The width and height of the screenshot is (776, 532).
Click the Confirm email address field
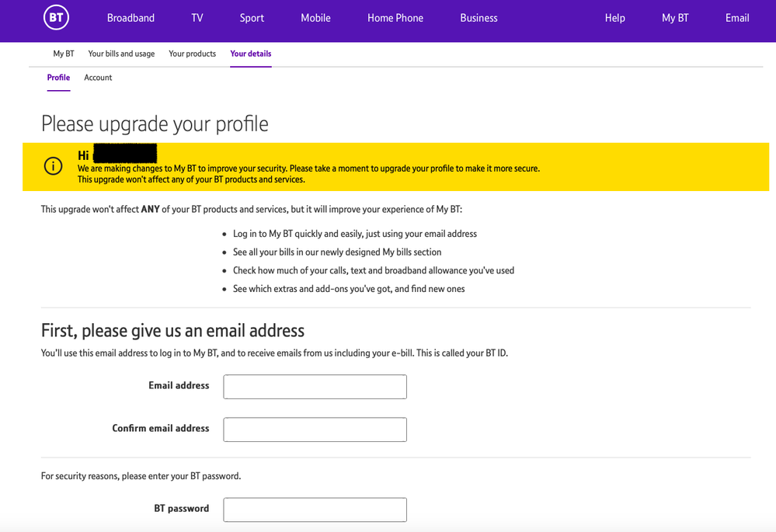tap(315, 429)
